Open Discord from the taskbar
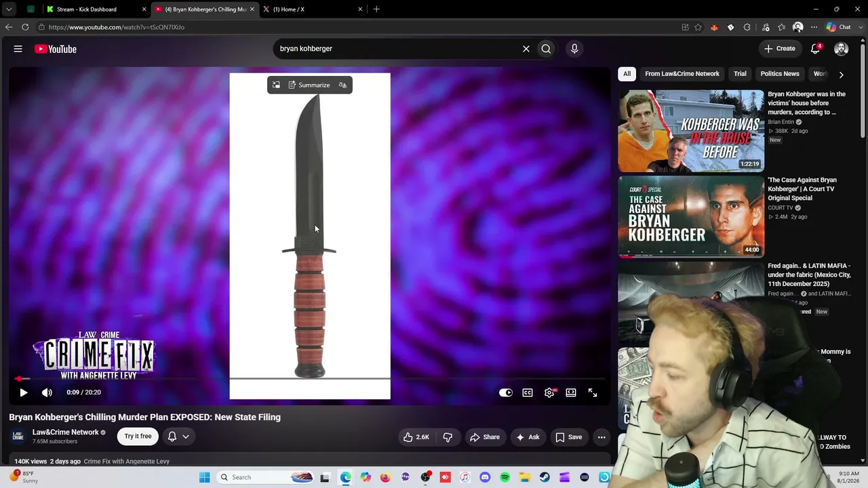 pyautogui.click(x=485, y=477)
